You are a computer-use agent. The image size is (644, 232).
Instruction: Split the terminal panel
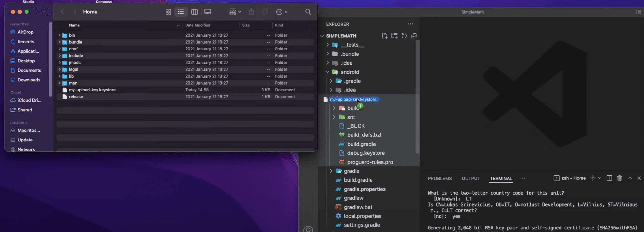tap(609, 178)
